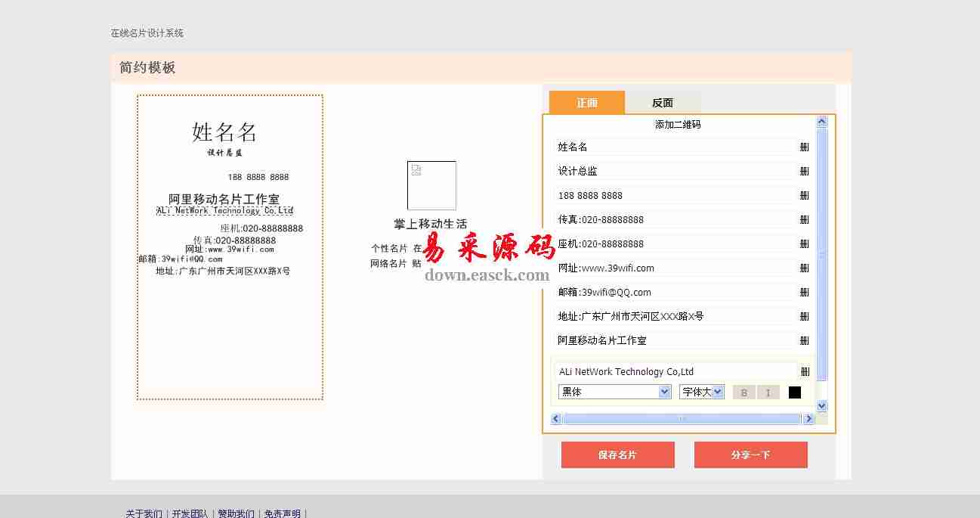Screen dimensions: 980x518
Task: Click the 添加二维码 add QR code link
Action: point(677,125)
